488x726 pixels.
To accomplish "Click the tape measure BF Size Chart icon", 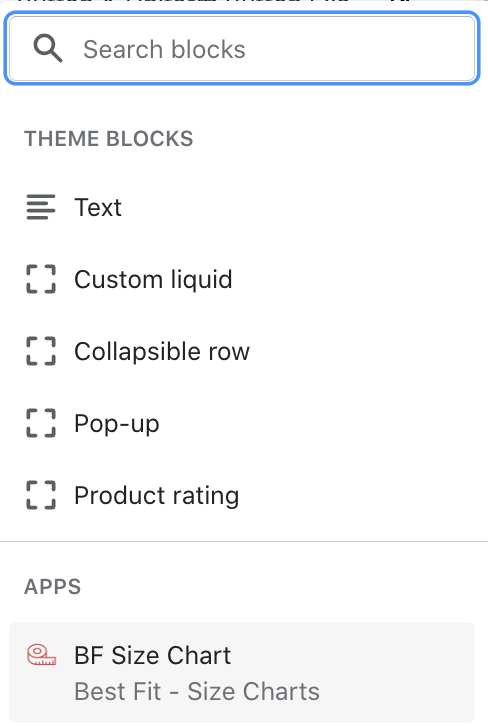I will 41,655.
